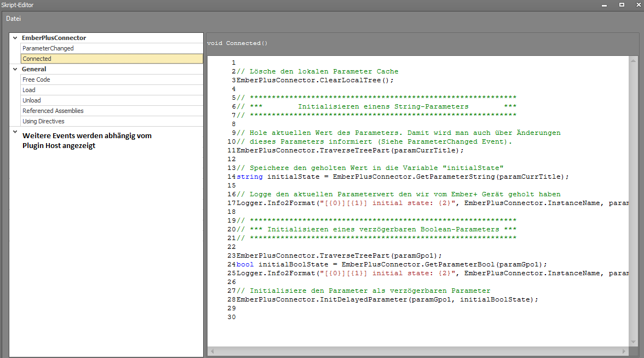This screenshot has width=644, height=358.
Task: Open the Datei menu
Action: (x=13, y=19)
